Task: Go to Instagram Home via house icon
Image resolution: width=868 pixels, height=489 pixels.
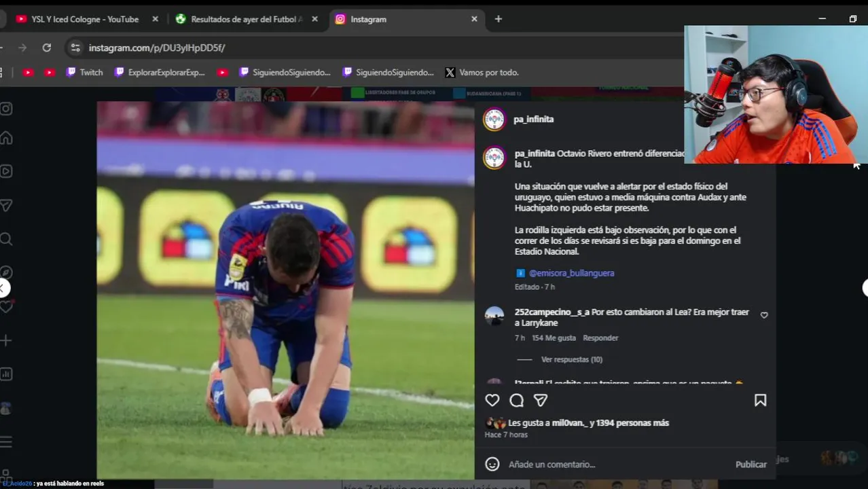Action: point(6,138)
